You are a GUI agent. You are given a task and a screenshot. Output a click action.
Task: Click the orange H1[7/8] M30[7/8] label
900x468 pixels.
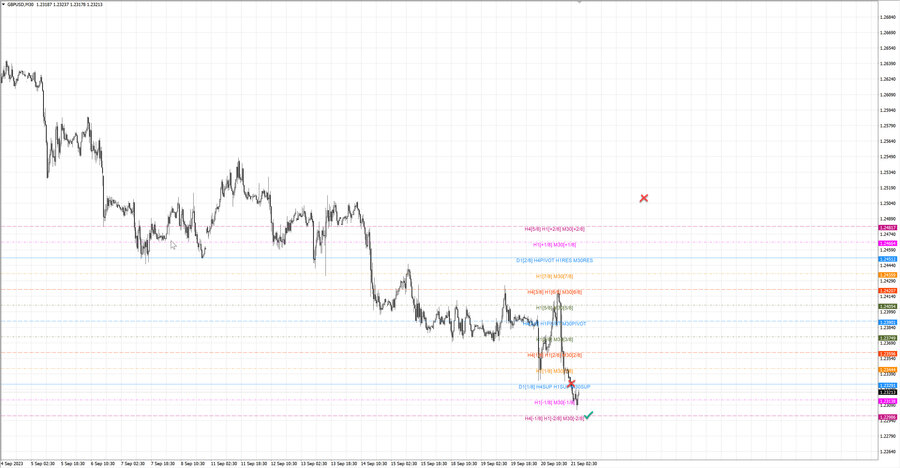[x=554, y=276]
